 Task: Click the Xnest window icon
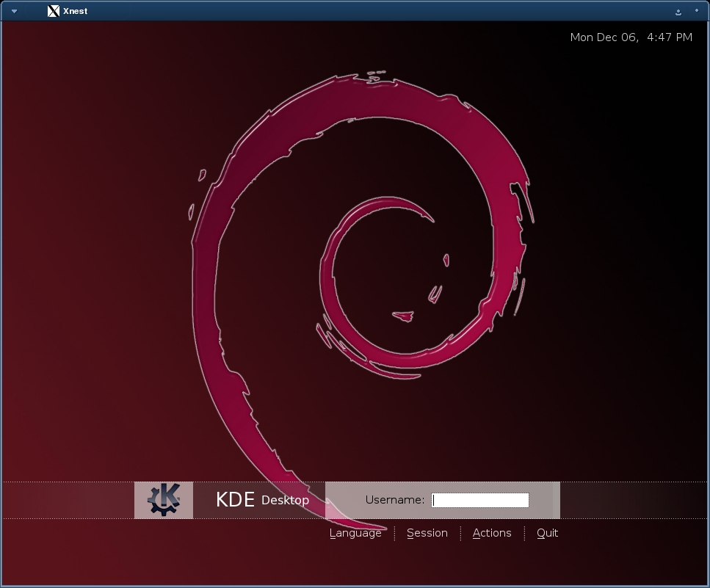coord(54,11)
